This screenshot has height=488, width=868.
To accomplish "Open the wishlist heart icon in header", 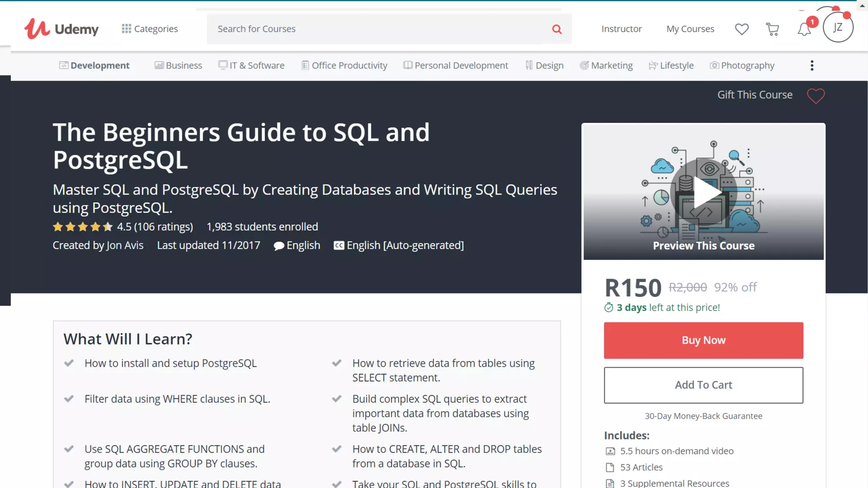I will click(x=741, y=29).
